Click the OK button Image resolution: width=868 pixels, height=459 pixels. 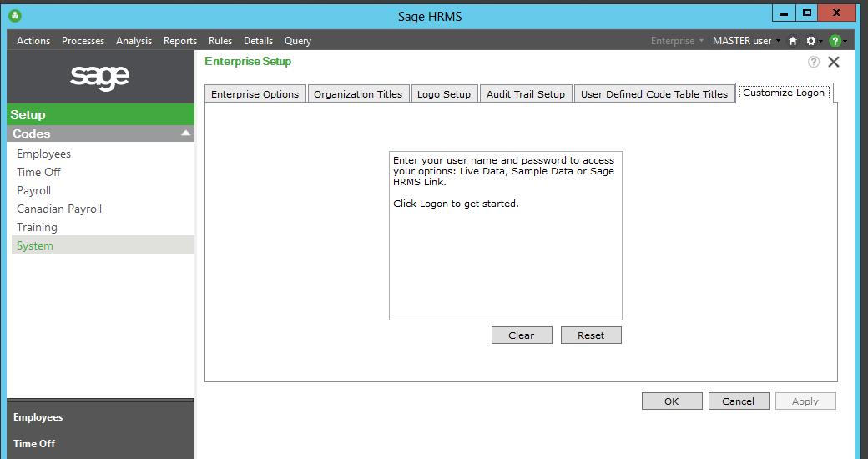click(x=672, y=401)
